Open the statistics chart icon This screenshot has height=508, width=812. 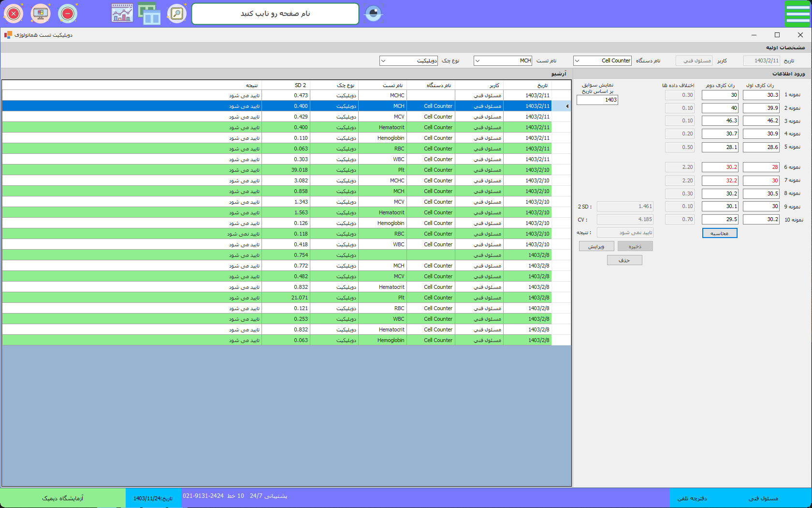(122, 14)
